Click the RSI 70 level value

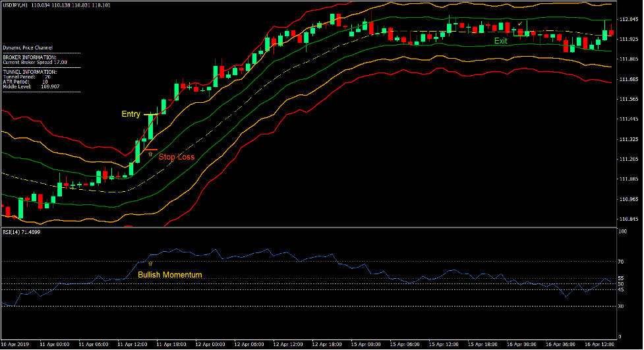click(621, 262)
